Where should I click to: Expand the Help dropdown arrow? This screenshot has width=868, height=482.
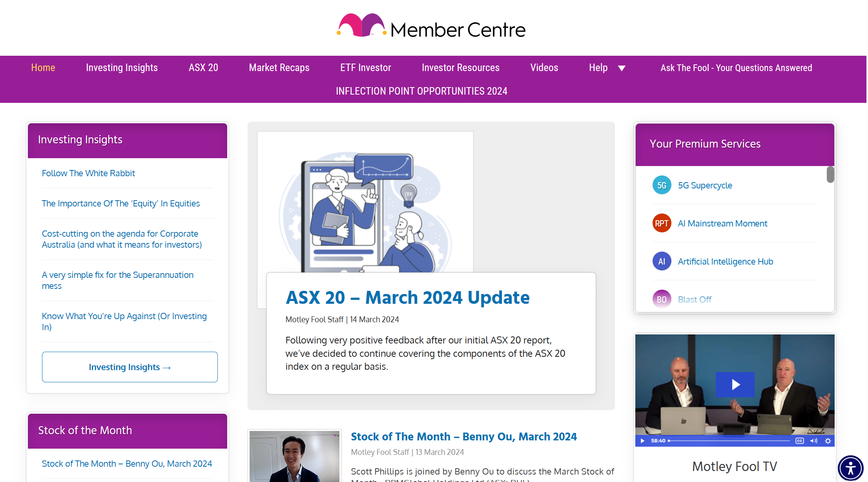[x=622, y=68]
